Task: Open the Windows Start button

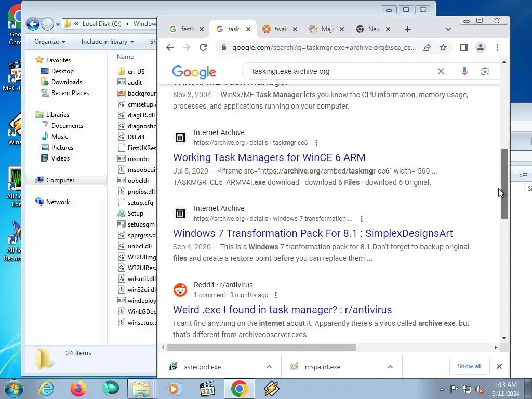Action: [13, 389]
